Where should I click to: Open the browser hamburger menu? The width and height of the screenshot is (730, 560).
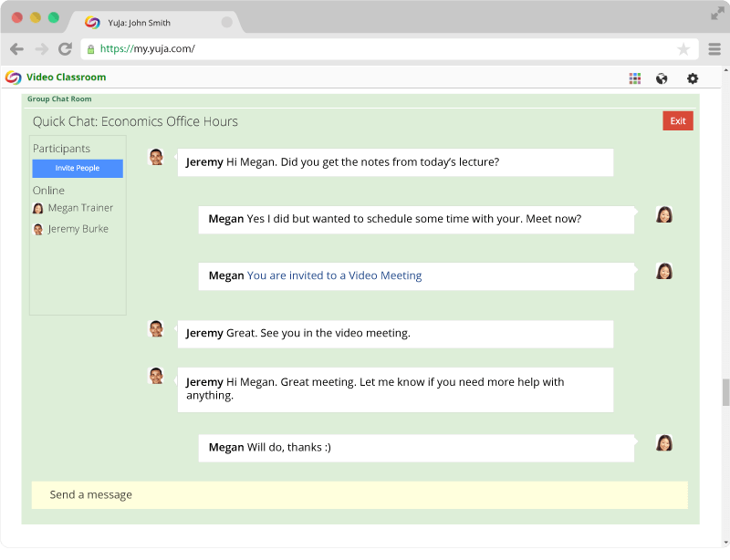pos(714,49)
